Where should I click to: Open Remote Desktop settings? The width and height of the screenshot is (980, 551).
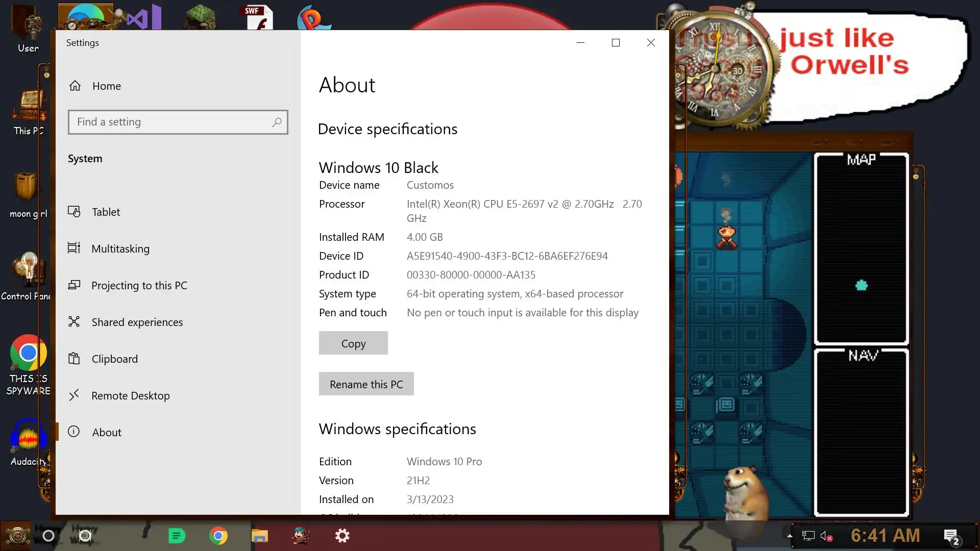coord(130,395)
